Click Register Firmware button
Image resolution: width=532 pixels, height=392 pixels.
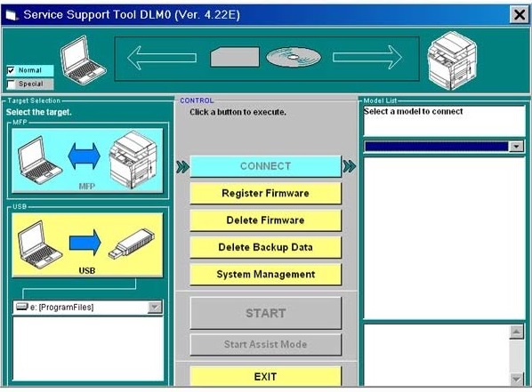click(266, 193)
